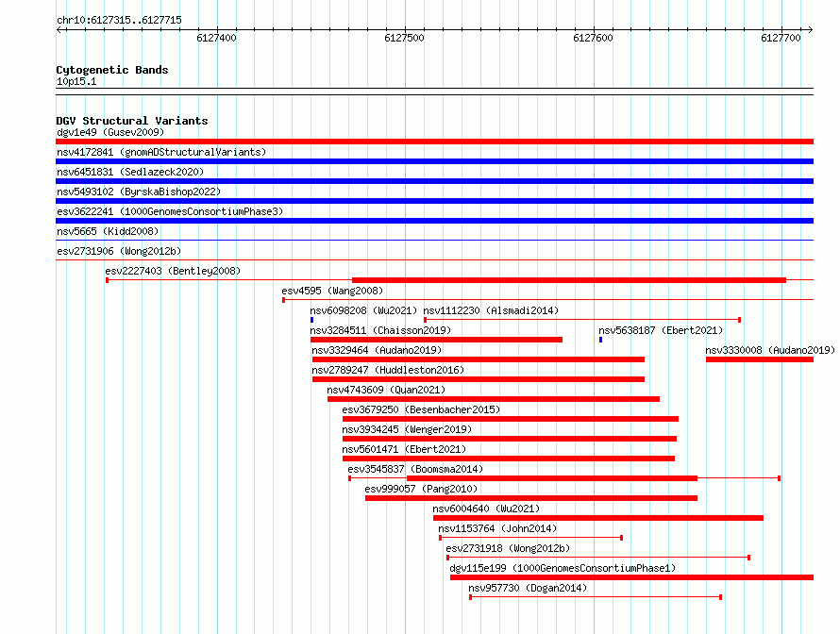Click nsv6004640 (Wu2021) label

click(486, 509)
